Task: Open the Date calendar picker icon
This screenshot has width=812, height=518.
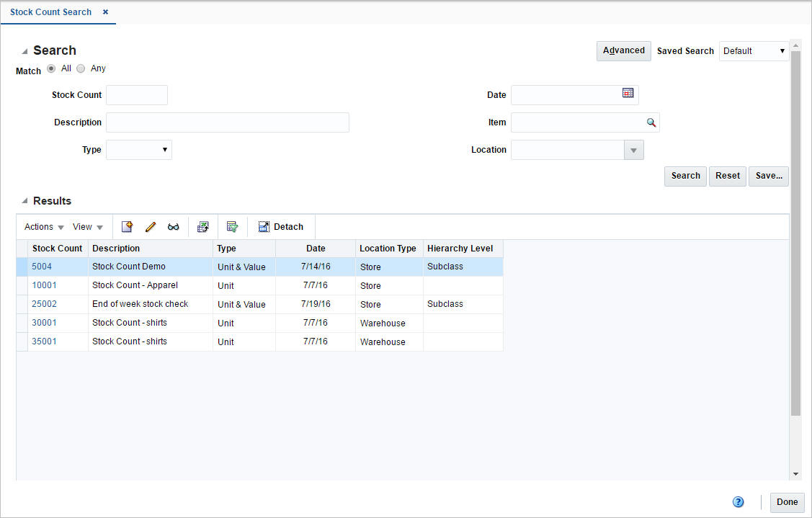Action: [x=628, y=94]
